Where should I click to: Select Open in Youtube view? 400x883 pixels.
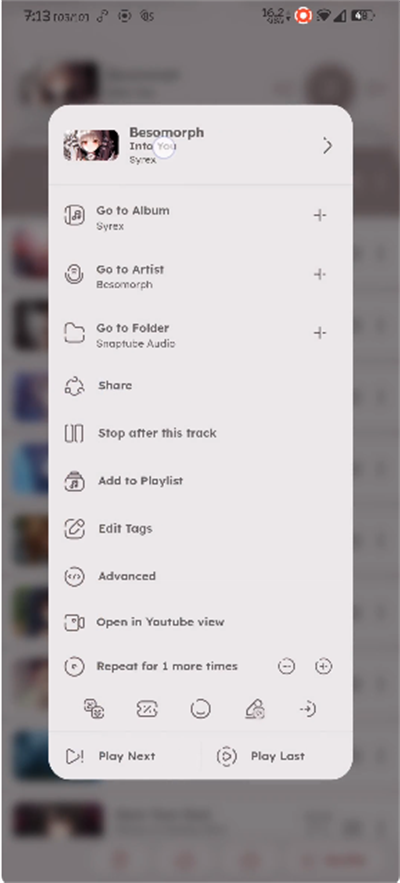tap(201, 622)
